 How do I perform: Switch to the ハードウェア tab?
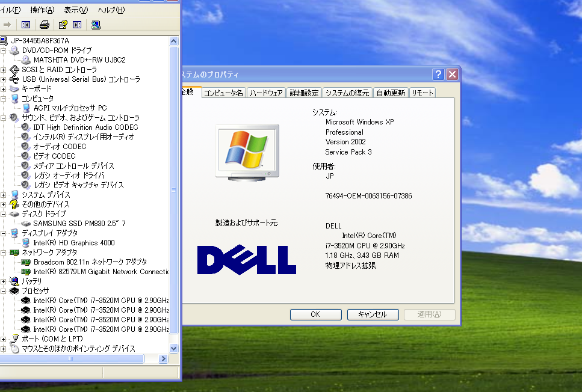click(266, 93)
